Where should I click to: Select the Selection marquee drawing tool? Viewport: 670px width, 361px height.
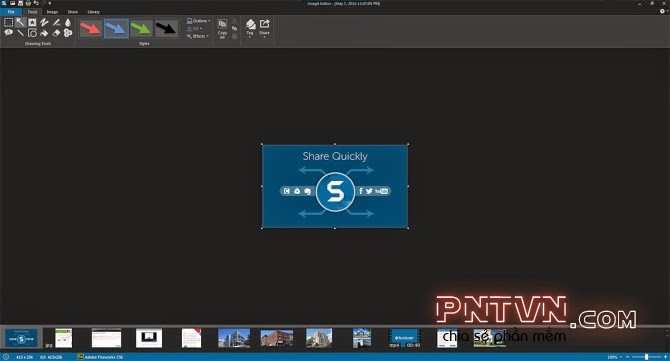pyautogui.click(x=9, y=22)
